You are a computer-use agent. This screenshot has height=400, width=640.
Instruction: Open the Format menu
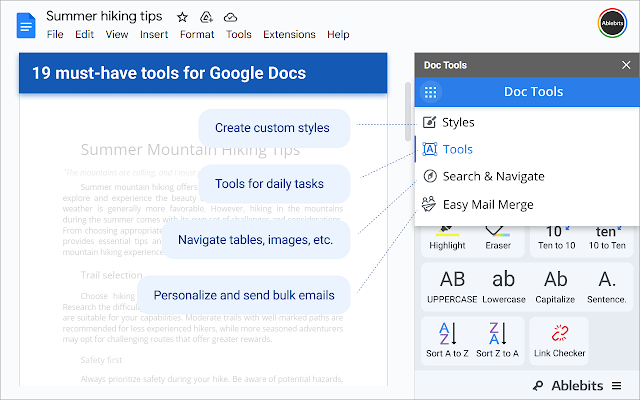point(197,34)
